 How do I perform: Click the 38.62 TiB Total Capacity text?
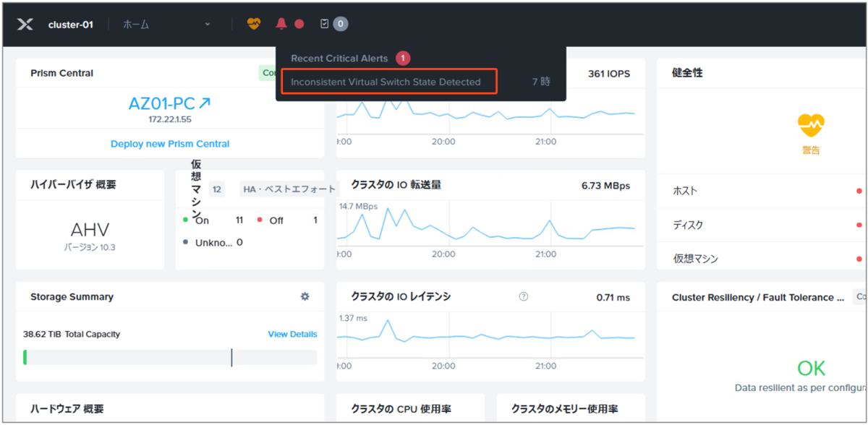pos(72,334)
